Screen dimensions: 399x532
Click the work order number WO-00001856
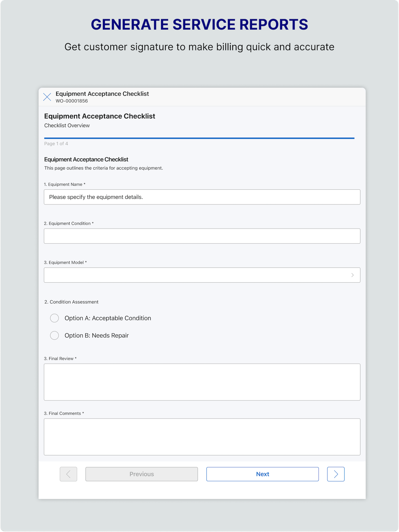[x=72, y=101]
